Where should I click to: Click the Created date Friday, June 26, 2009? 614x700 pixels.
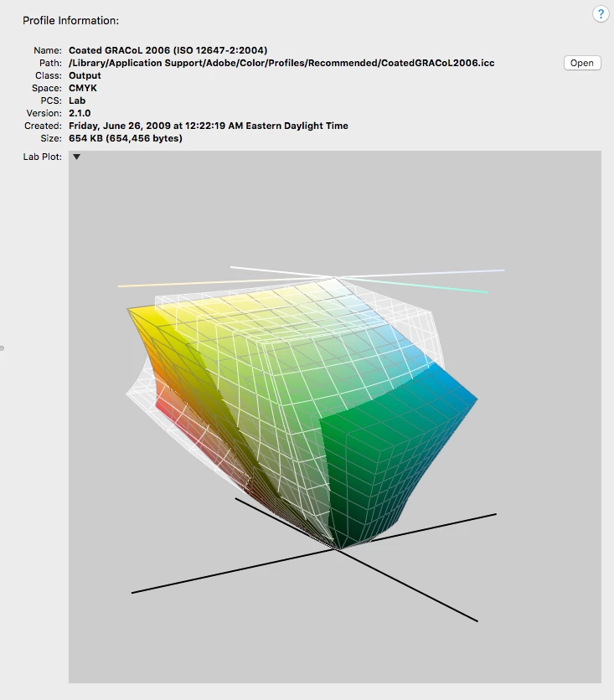pyautogui.click(x=208, y=126)
